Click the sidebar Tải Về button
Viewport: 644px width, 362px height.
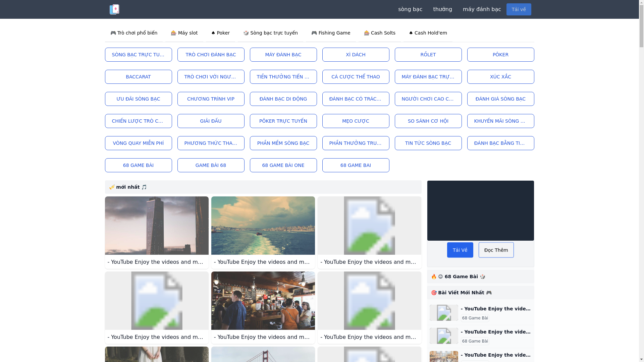coord(460,250)
